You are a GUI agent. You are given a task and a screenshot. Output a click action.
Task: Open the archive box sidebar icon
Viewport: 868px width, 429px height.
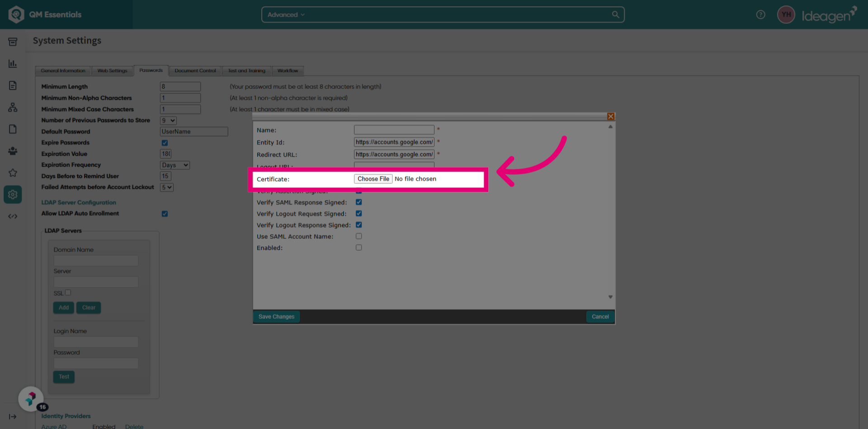(x=13, y=42)
